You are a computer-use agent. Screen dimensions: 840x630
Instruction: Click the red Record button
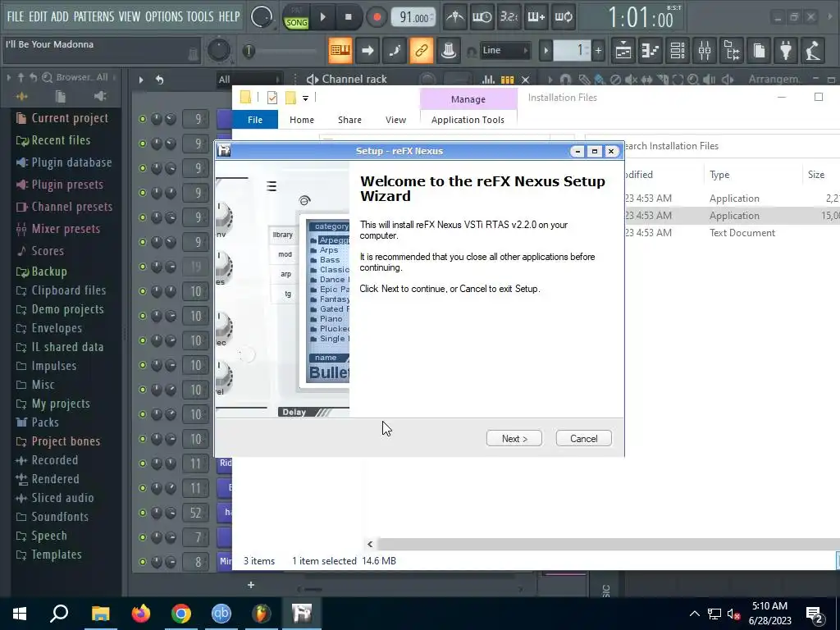[x=377, y=17]
